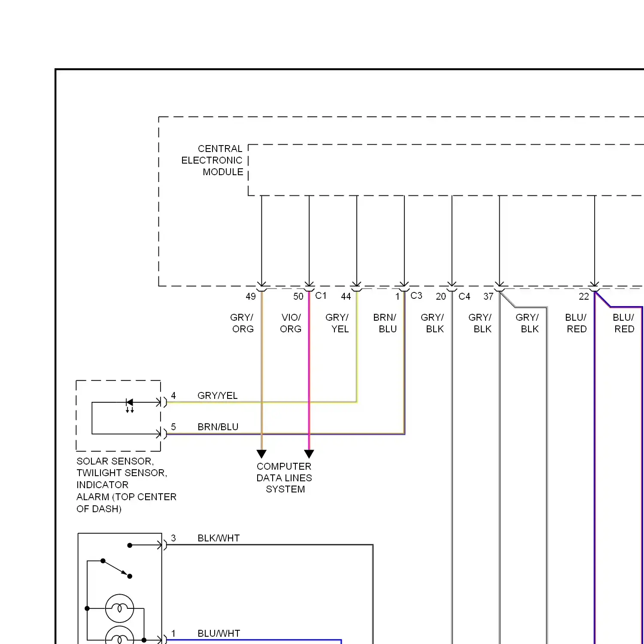
Task: Select pin number 44 label
Action: coord(346,296)
